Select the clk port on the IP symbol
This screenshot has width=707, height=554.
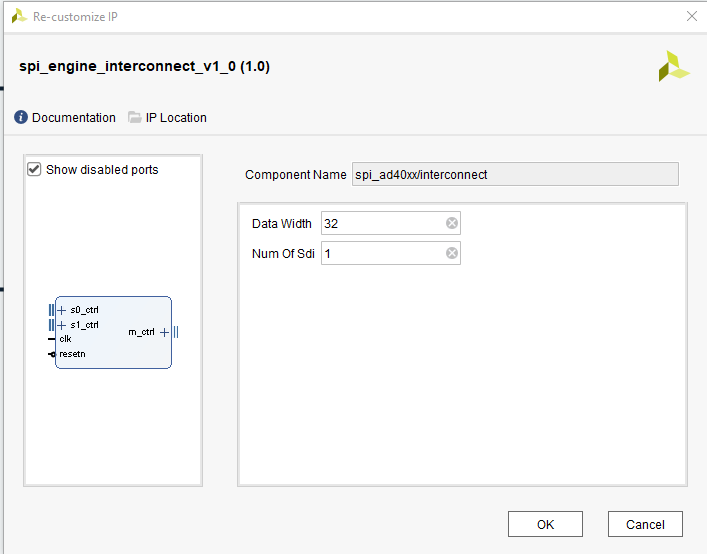(x=65, y=339)
